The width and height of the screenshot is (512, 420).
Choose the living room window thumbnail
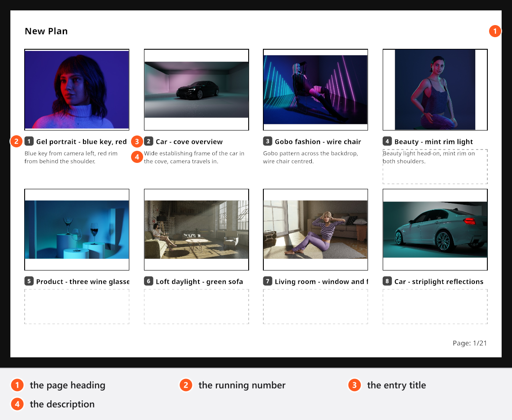click(315, 230)
